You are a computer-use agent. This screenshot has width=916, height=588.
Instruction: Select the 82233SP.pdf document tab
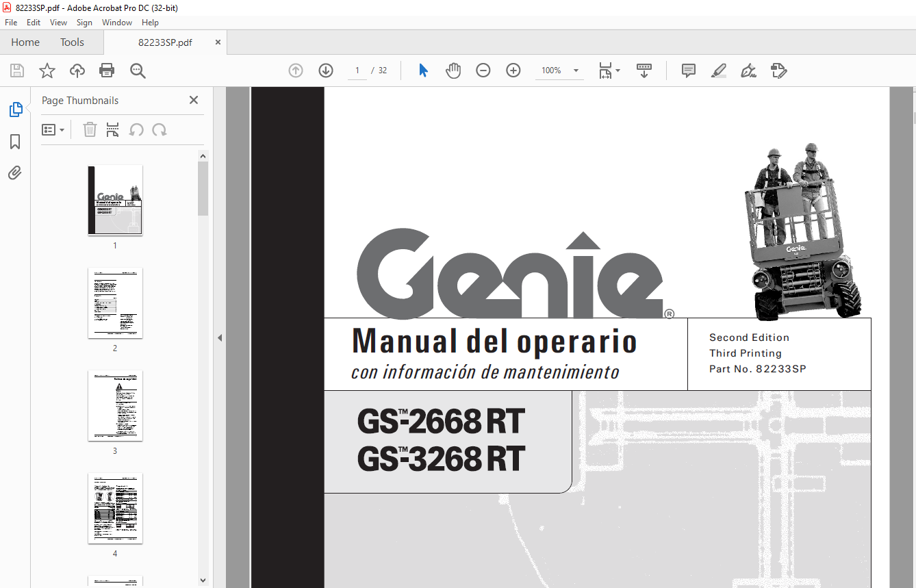click(165, 42)
